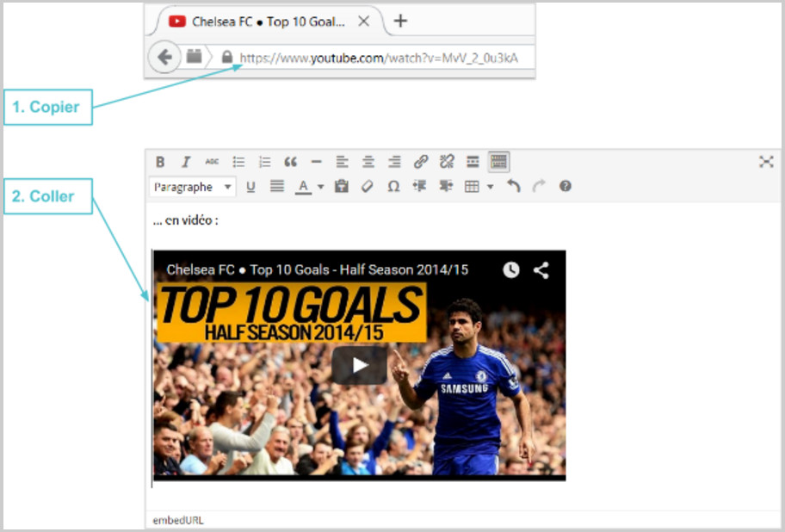Enter distraction-free fullscreen mode
The height and width of the screenshot is (532, 785).
click(766, 162)
